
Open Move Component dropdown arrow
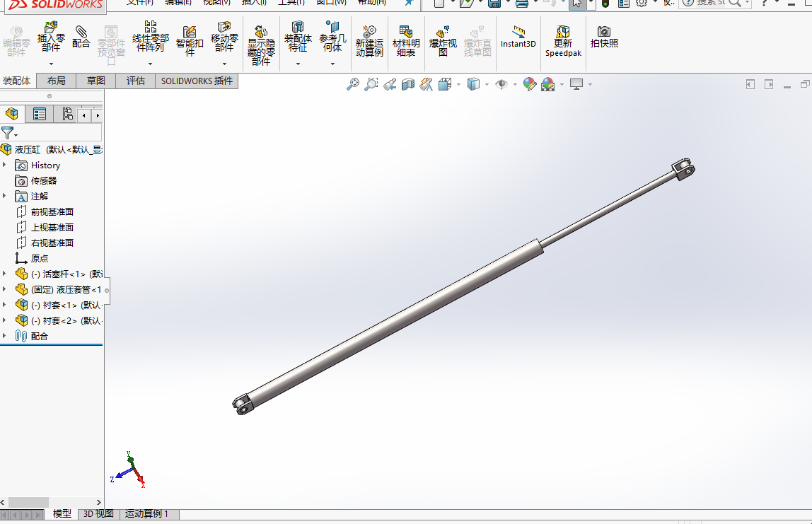click(x=224, y=64)
